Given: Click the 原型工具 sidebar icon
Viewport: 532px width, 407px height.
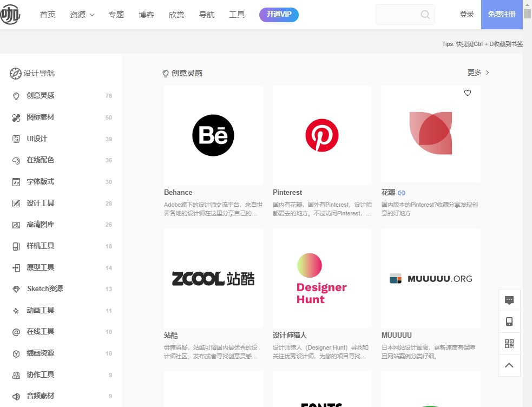Looking at the screenshot, I should (16, 268).
